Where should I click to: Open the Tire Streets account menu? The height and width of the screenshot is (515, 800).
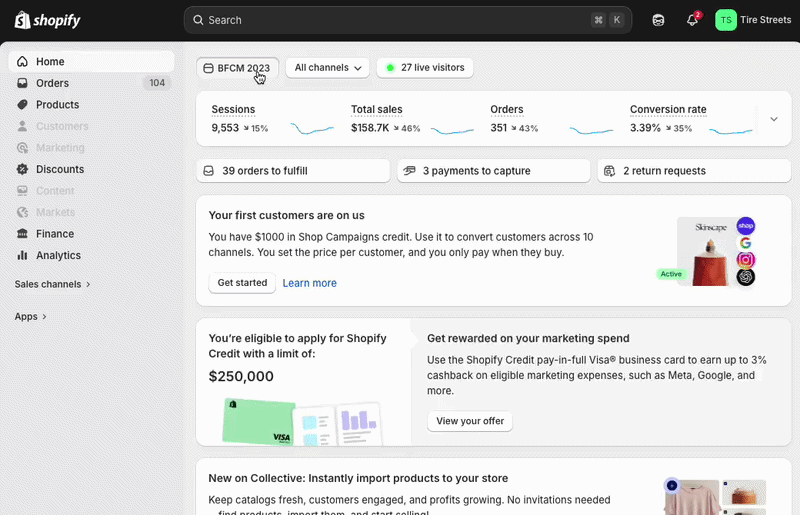(753, 20)
